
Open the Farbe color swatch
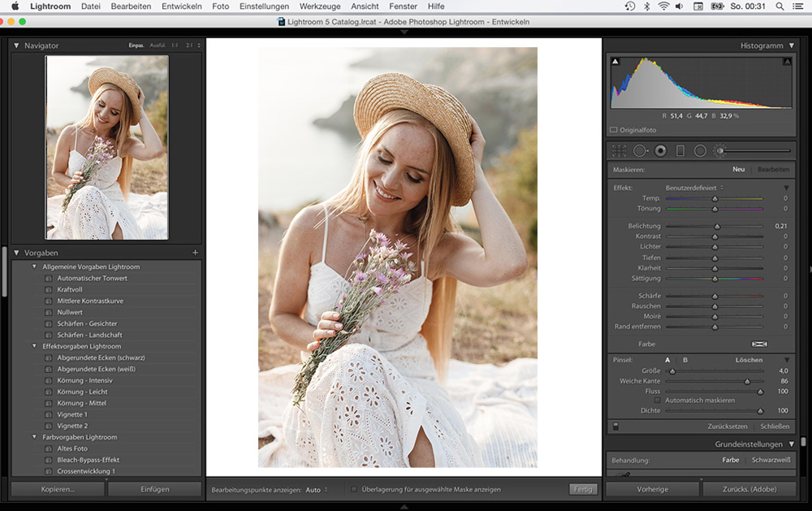point(759,344)
